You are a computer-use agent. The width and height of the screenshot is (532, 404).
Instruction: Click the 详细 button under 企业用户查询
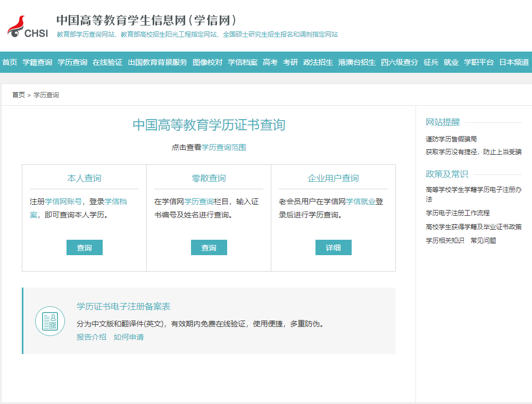[x=334, y=247]
